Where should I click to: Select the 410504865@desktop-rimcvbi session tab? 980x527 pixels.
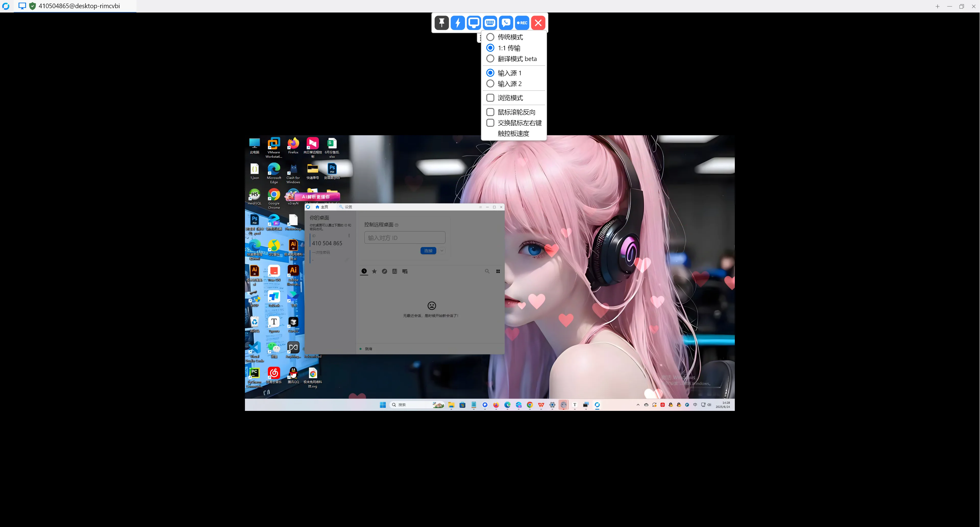[x=75, y=6]
